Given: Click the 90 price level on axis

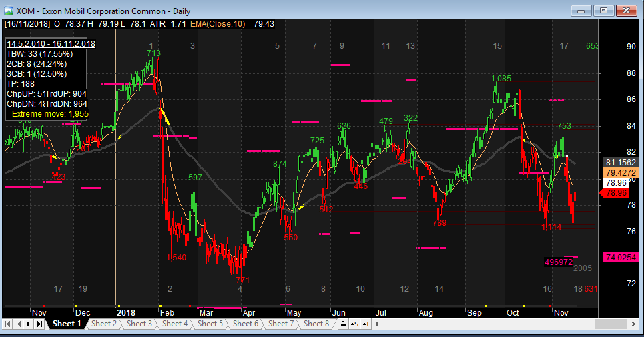Looking at the screenshot, I should coord(631,47).
